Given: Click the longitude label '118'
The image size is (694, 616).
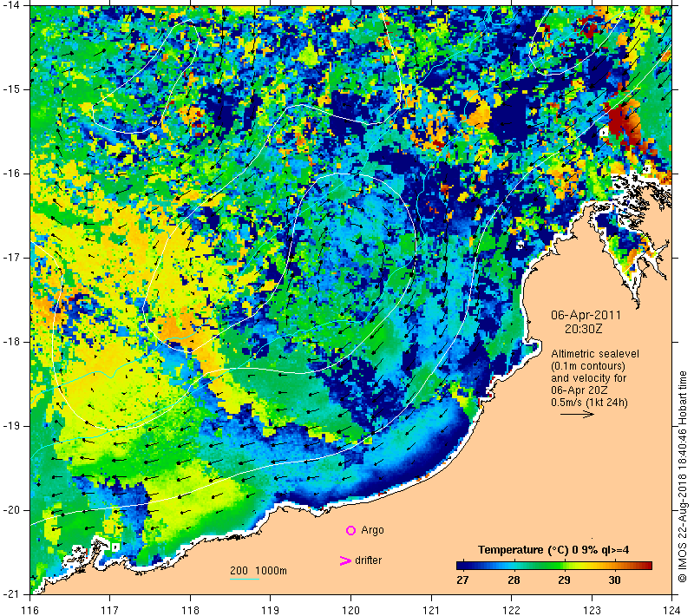Looking at the screenshot, I should (190, 610).
